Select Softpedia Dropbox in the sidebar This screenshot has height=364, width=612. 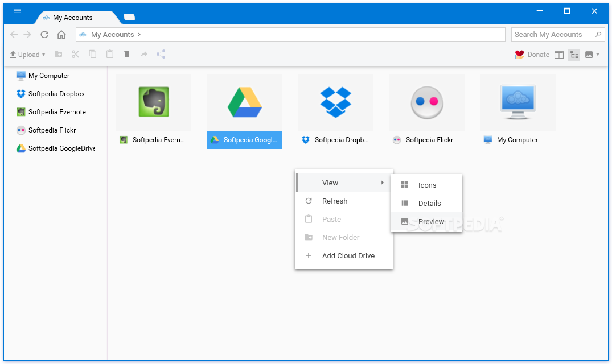click(x=51, y=94)
